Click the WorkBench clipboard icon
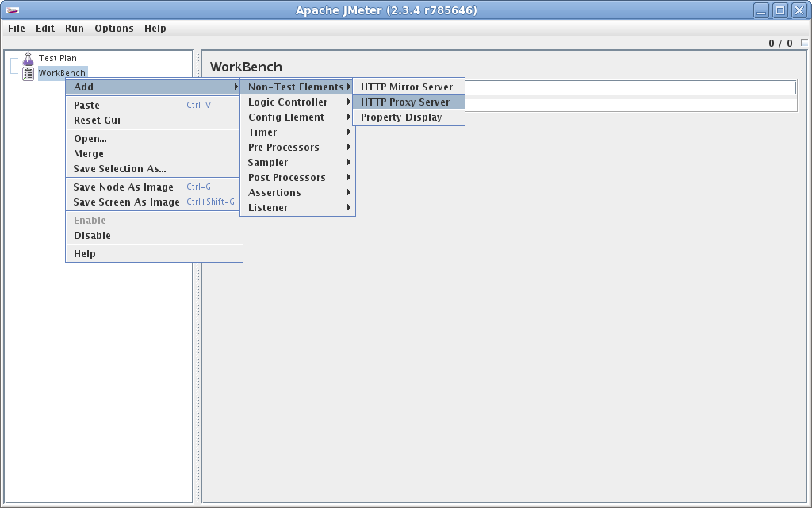The height and width of the screenshot is (508, 812). pyautogui.click(x=28, y=74)
